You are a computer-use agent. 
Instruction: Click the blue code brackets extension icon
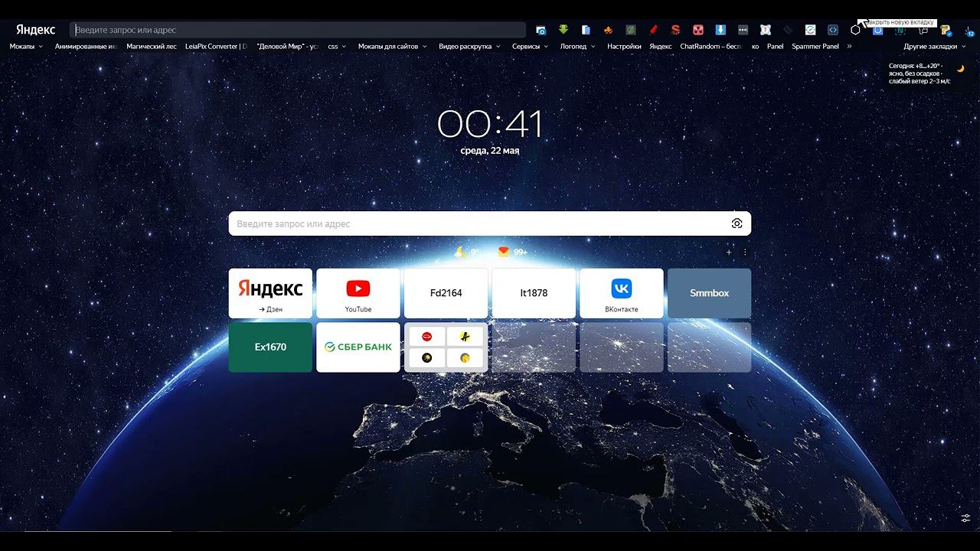(833, 30)
